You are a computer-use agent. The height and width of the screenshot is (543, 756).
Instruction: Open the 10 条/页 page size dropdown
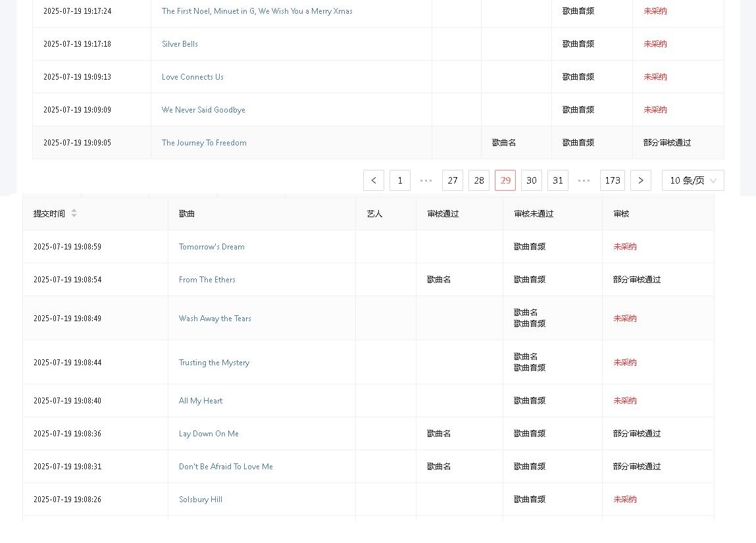click(693, 180)
